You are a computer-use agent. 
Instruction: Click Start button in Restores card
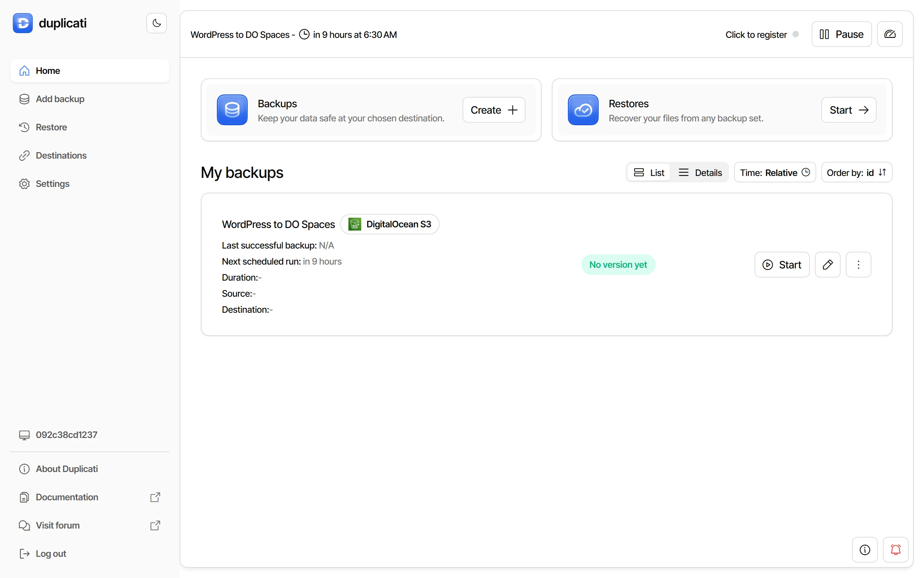point(848,110)
